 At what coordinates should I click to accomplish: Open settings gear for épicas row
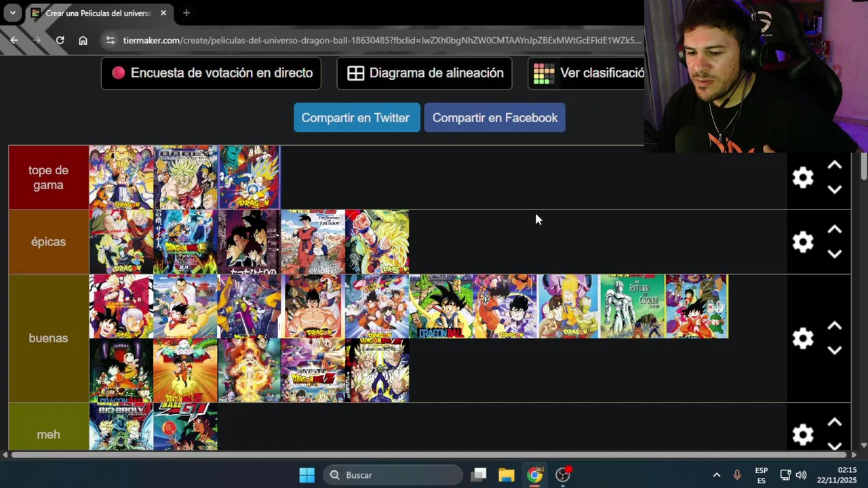(803, 242)
